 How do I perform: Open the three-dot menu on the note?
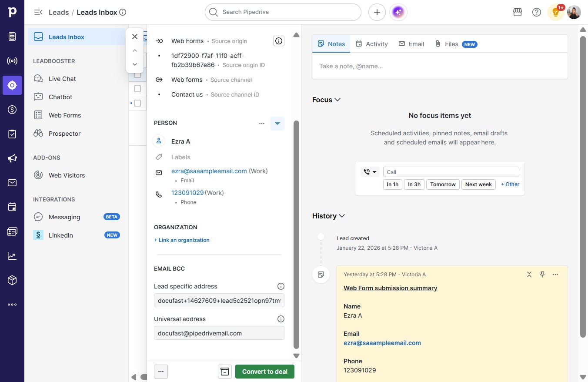pos(555,275)
